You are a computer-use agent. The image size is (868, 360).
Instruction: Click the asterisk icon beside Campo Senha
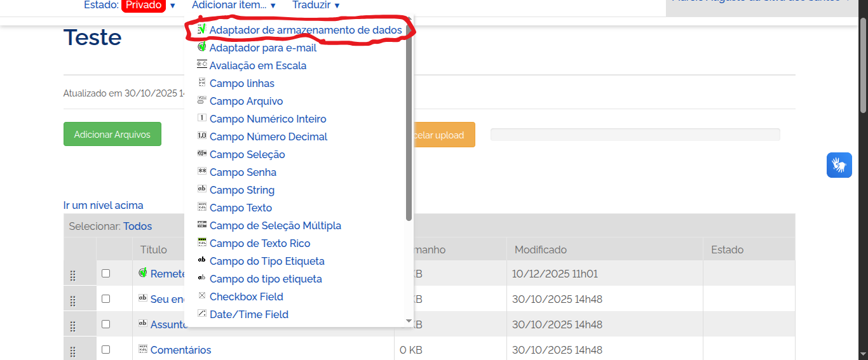[x=202, y=171]
